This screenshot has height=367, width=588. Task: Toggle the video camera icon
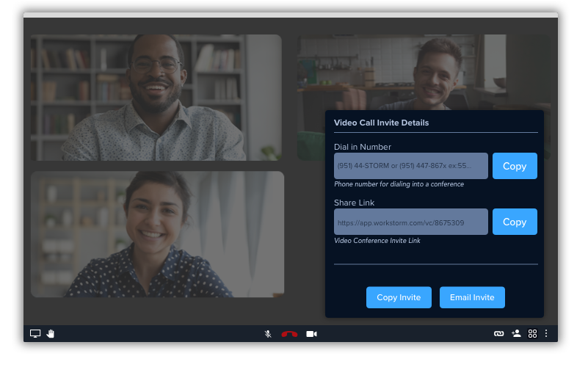(311, 334)
